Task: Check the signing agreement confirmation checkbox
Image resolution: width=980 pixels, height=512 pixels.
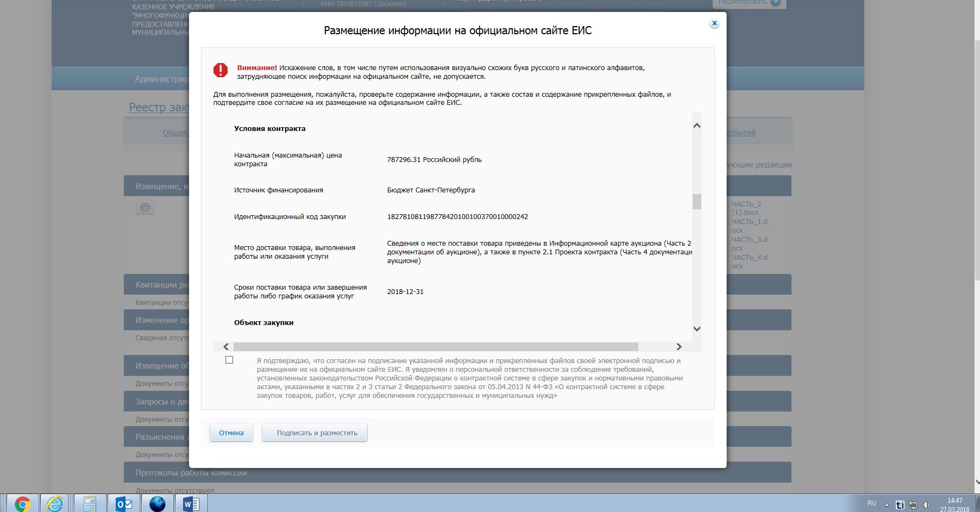Action: click(229, 360)
